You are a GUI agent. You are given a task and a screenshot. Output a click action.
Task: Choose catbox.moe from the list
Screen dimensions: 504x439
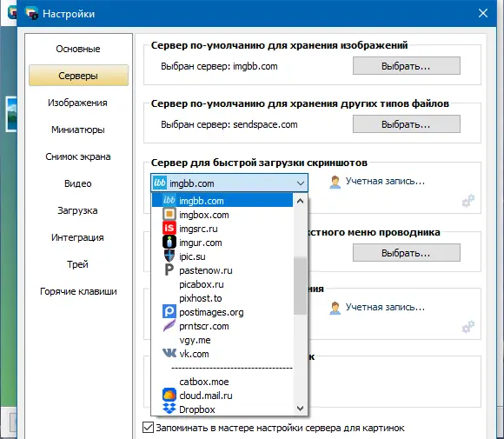coord(222,382)
